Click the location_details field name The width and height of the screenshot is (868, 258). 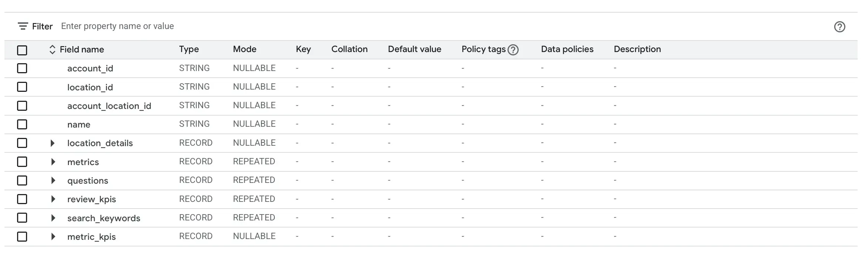click(x=100, y=143)
